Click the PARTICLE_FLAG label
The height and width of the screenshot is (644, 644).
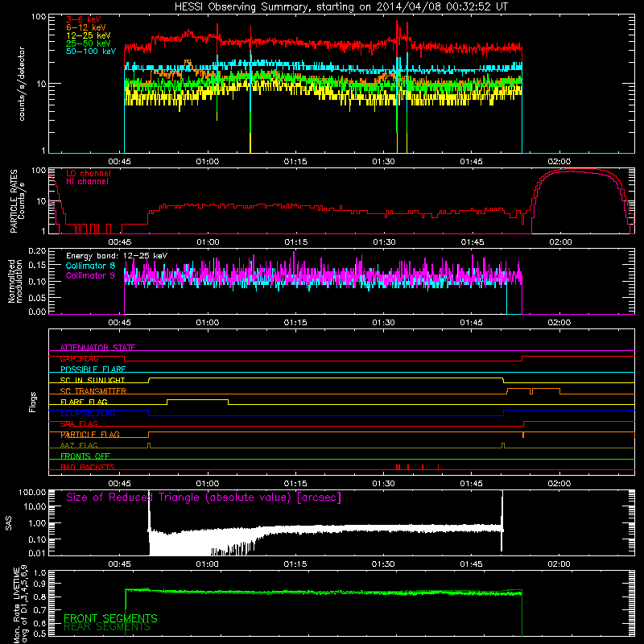90,435
